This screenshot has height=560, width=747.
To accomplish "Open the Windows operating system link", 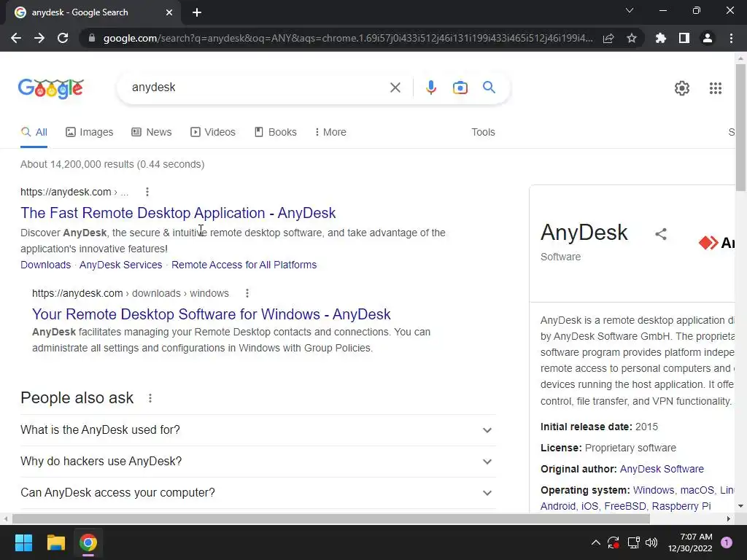I will coord(654,490).
